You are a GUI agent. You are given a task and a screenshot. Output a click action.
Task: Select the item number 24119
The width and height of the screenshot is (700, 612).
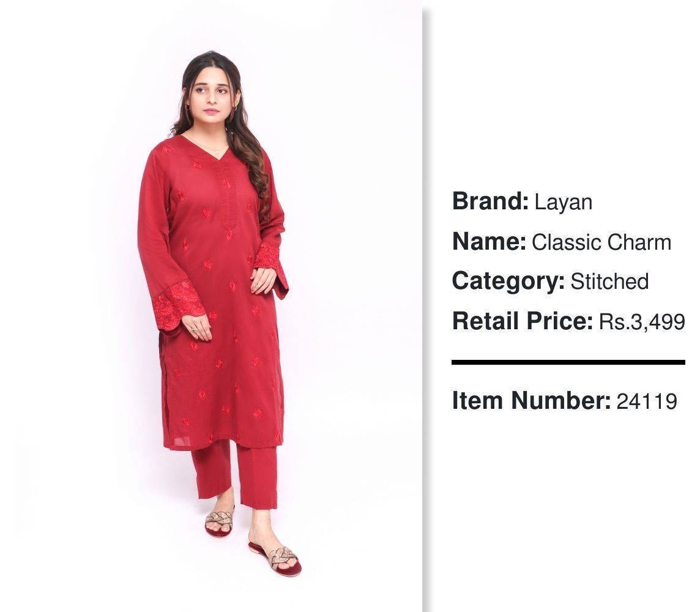tap(647, 401)
